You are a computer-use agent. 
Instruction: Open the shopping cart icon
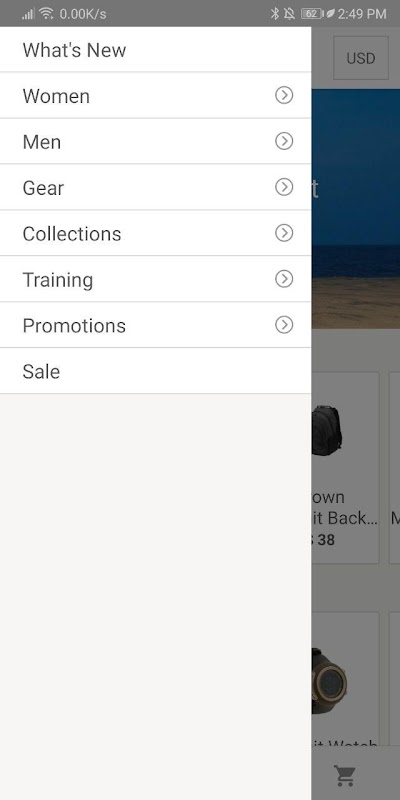345,776
